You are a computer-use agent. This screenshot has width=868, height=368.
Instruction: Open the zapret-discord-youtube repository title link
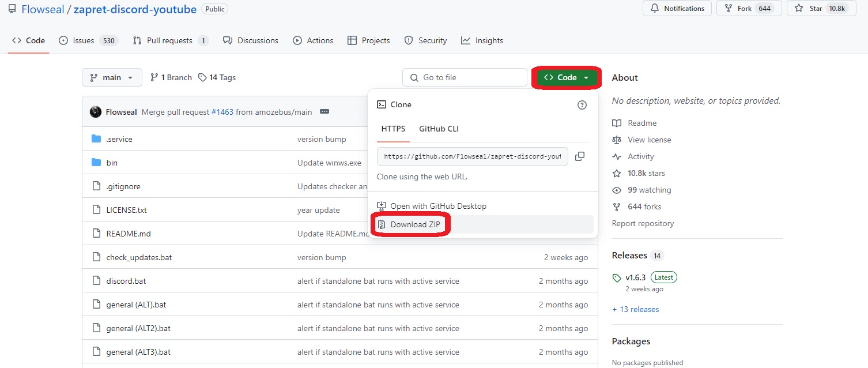point(135,9)
